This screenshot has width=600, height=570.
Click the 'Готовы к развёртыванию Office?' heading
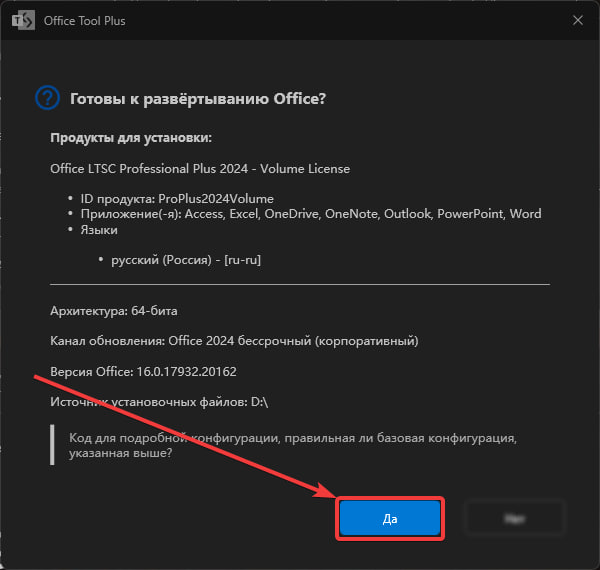coord(198,98)
